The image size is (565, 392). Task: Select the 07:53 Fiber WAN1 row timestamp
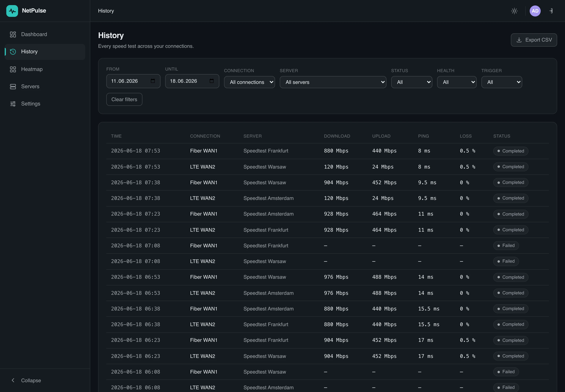point(136,151)
